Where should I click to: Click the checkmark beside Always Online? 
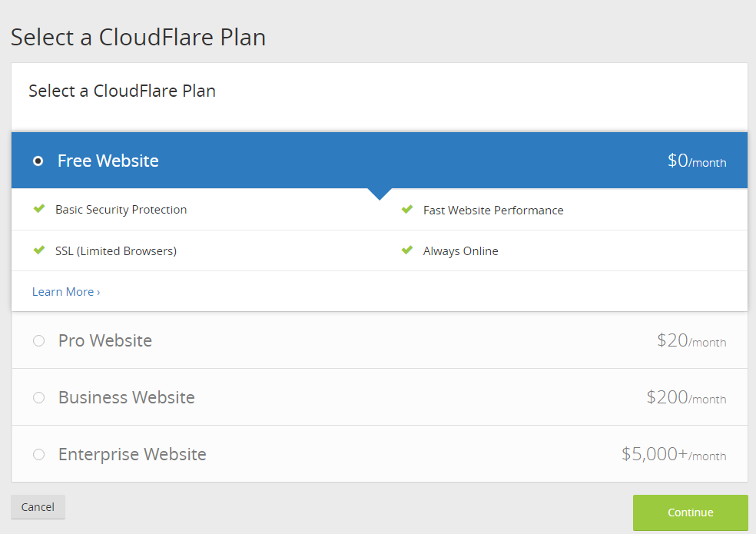pyautogui.click(x=407, y=250)
